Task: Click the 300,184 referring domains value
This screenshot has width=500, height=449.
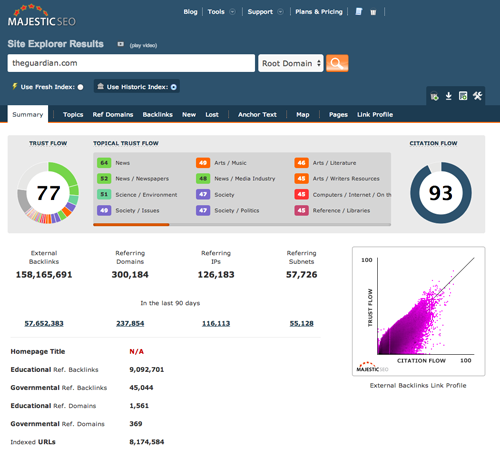Action: pyautogui.click(x=130, y=275)
